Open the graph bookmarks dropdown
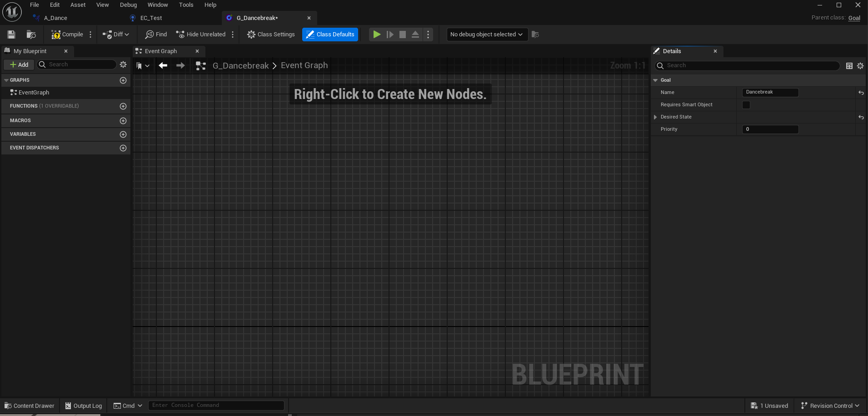 143,66
